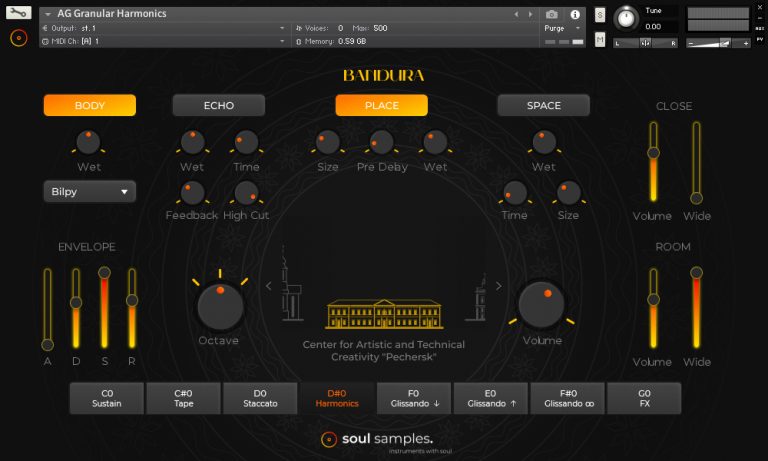The image size is (768, 461).
Task: Click the orange soul samples logo top-left
Action: tap(19, 38)
